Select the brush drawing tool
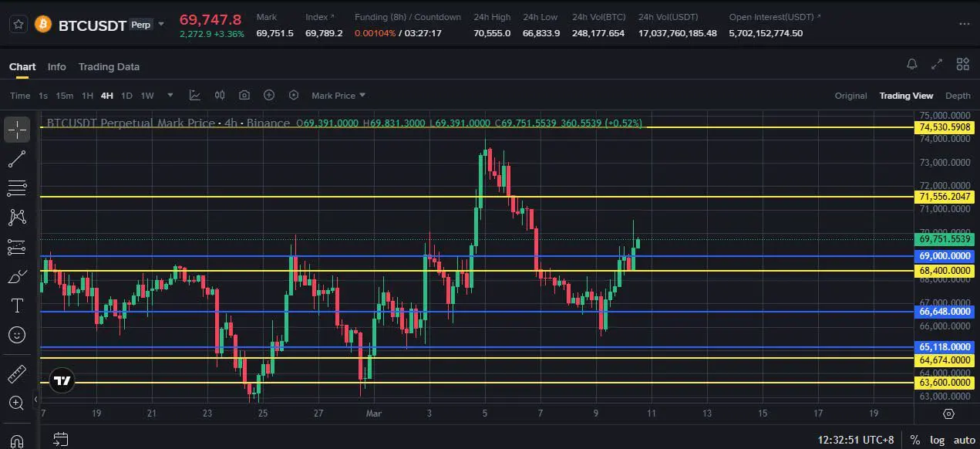The height and width of the screenshot is (449, 980). [17, 276]
